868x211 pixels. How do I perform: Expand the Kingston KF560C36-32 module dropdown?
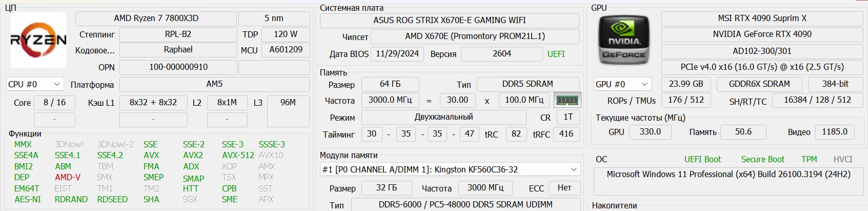pyautogui.click(x=574, y=169)
